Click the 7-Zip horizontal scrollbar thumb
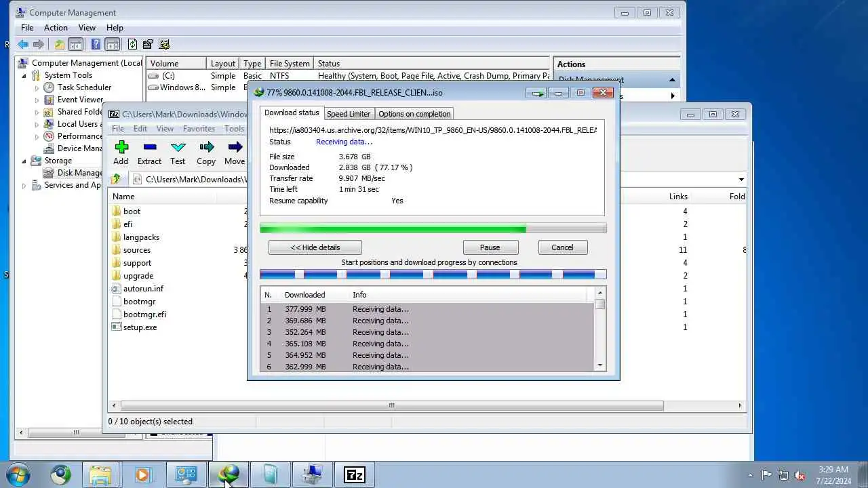 click(x=391, y=405)
